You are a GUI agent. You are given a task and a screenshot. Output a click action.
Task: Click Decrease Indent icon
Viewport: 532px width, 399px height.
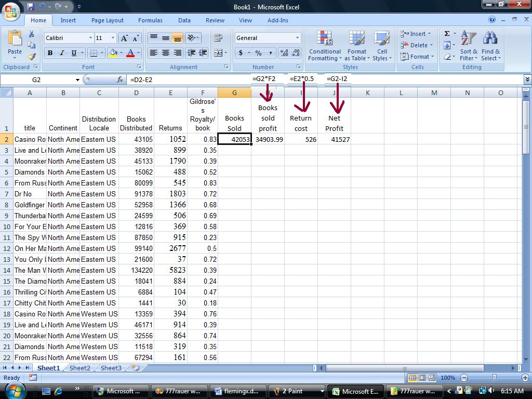point(191,53)
